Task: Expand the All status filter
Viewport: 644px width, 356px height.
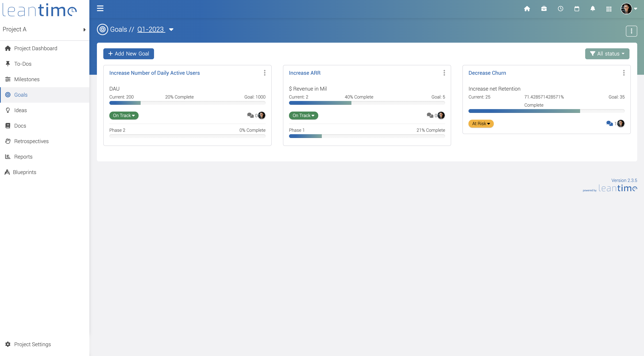Action: point(607,54)
